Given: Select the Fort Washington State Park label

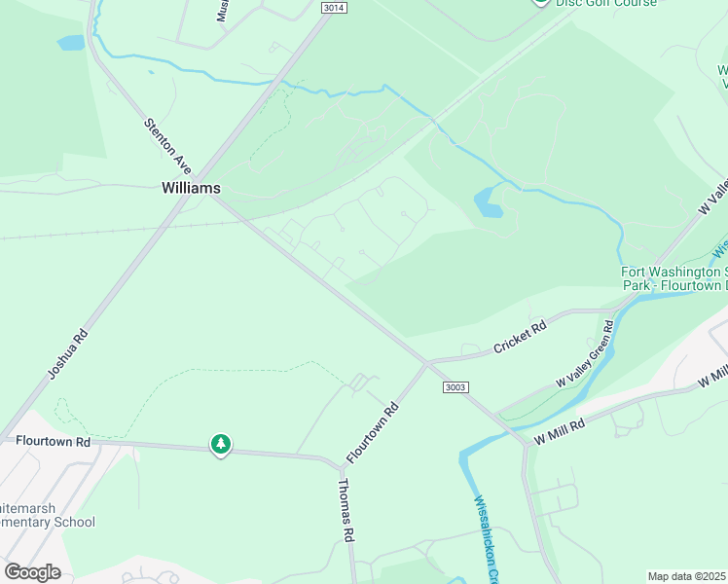Looking at the screenshot, I should click(x=674, y=278).
